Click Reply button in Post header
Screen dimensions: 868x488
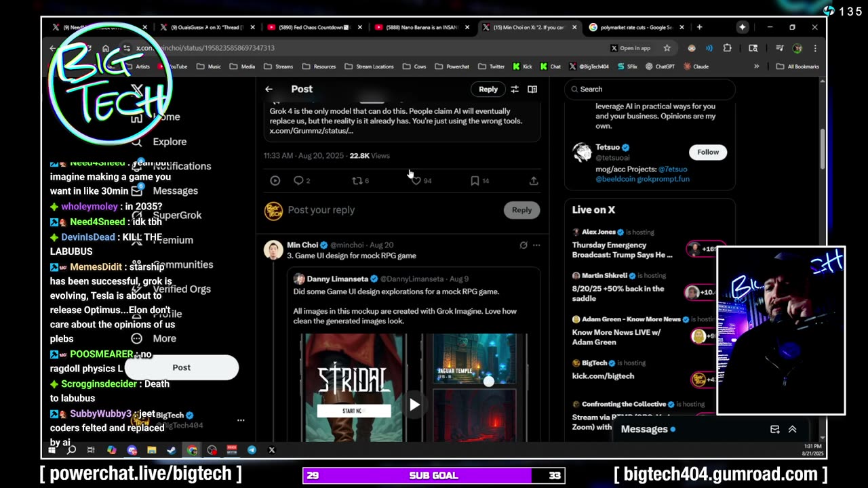click(x=488, y=89)
